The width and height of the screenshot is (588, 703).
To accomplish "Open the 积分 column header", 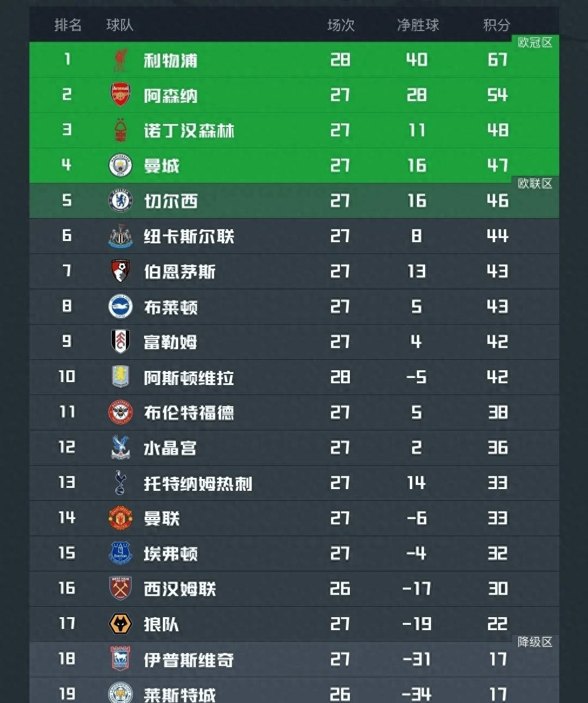I will 497,25.
